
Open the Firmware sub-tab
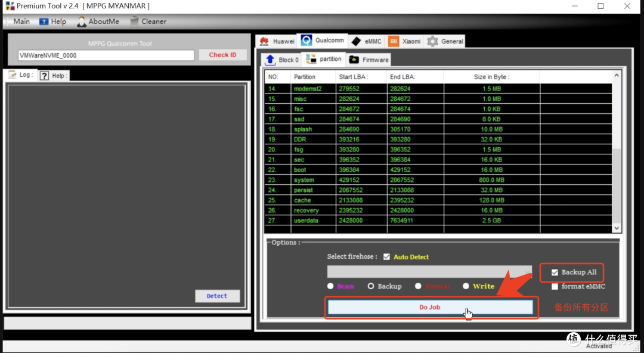pos(369,60)
